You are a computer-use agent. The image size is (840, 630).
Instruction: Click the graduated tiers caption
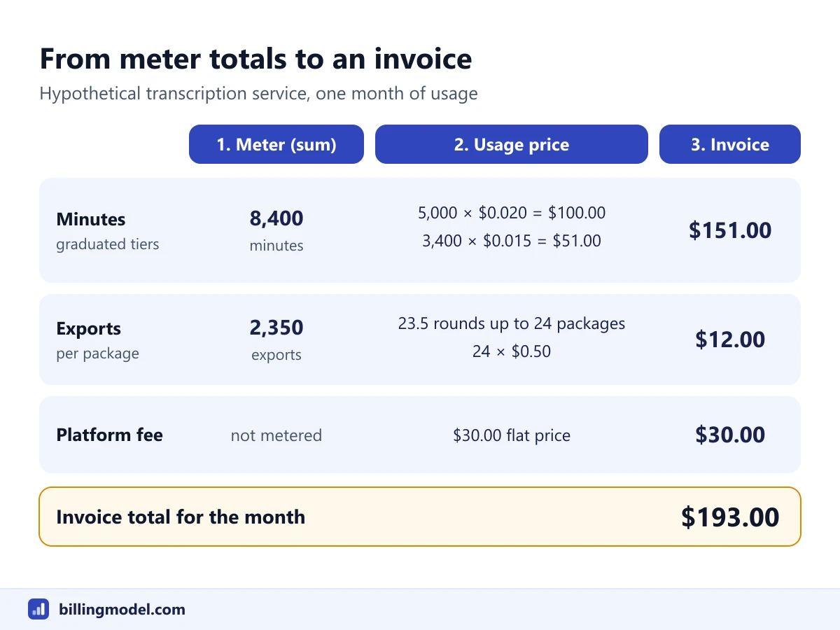tap(108, 244)
